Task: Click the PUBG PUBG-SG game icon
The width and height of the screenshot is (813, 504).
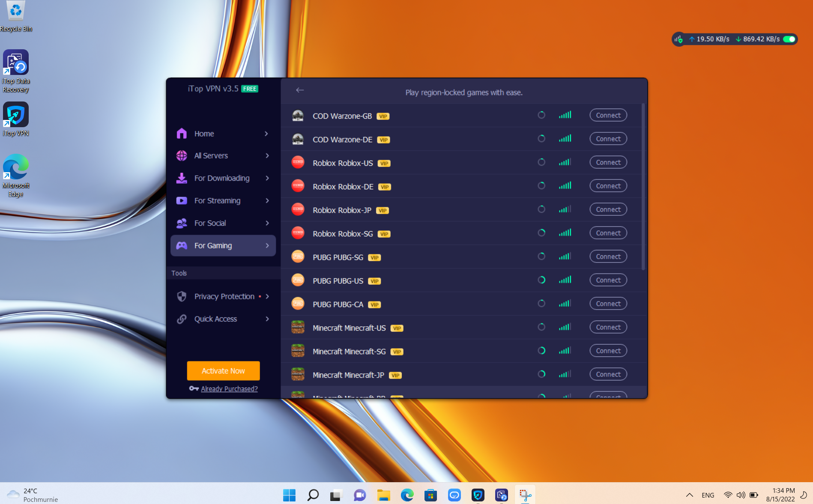Action: tap(298, 257)
